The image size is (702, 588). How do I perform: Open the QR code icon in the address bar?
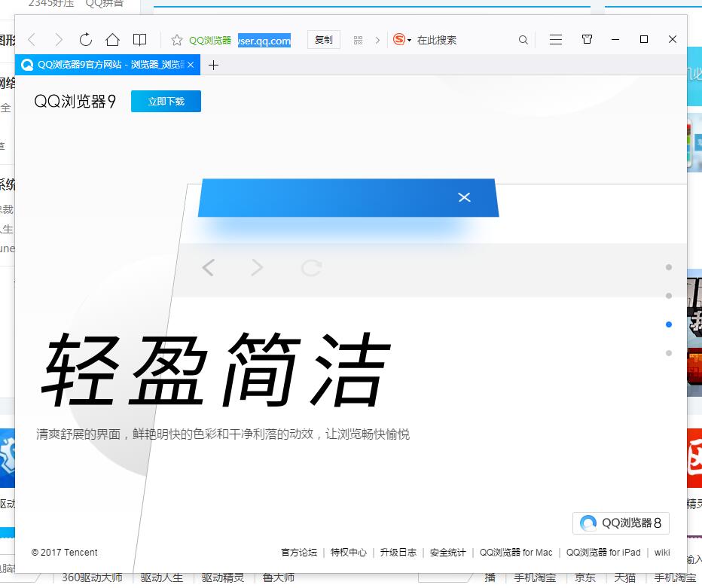[359, 40]
